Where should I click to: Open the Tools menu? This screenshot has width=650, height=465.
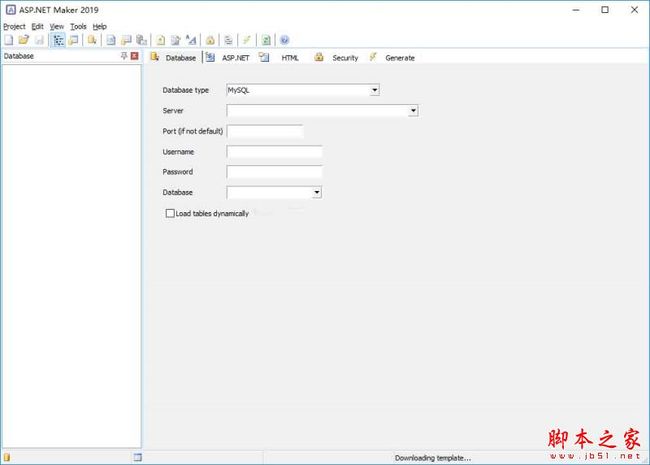pyautogui.click(x=78, y=26)
